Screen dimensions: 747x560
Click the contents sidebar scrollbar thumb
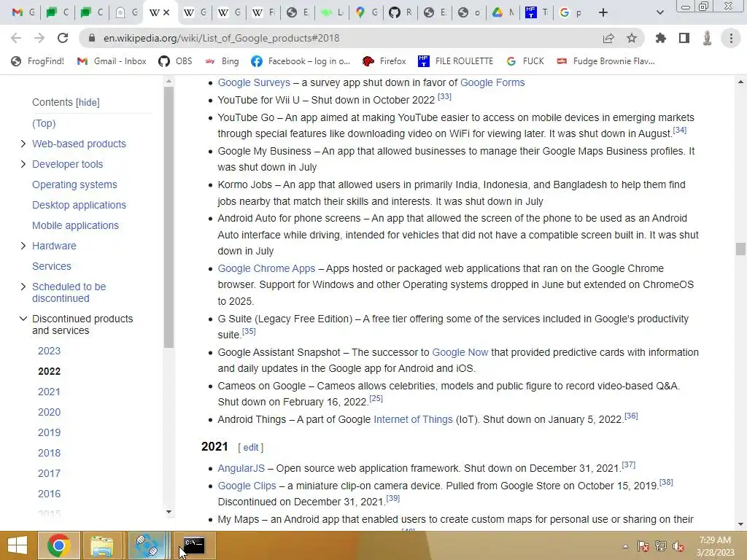pyautogui.click(x=169, y=217)
